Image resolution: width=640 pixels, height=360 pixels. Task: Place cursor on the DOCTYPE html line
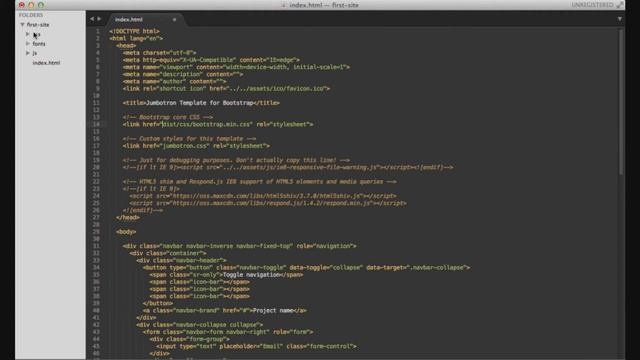point(134,31)
